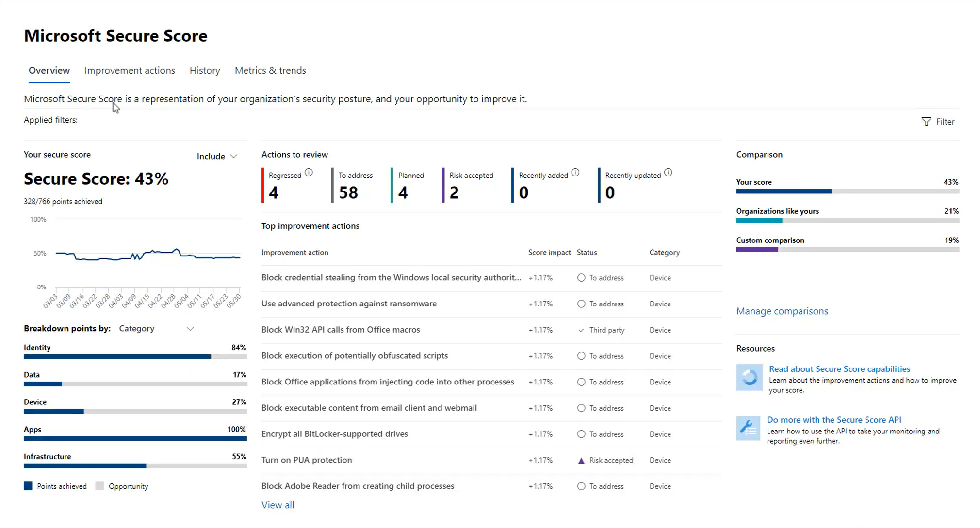
Task: Click Organizations like yours 21% bar
Action: 848,220
